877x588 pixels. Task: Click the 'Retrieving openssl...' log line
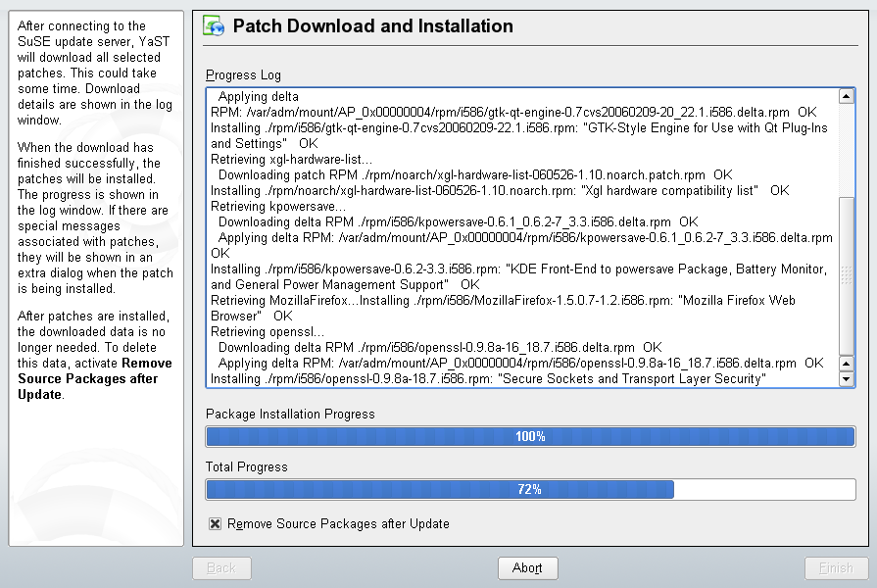tap(268, 332)
